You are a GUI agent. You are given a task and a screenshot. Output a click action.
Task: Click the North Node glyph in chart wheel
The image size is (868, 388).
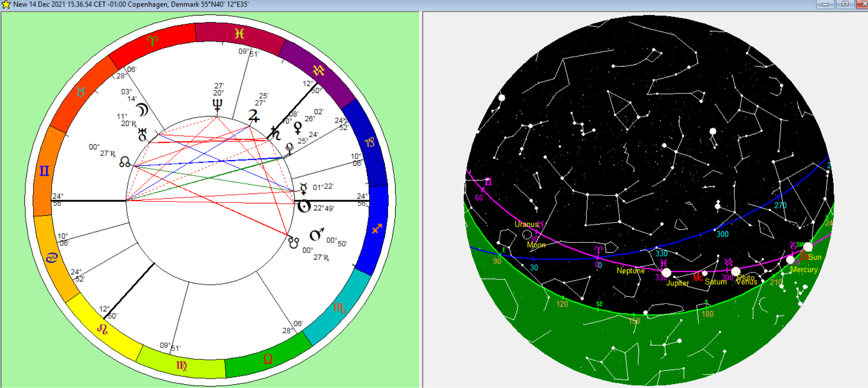[x=125, y=163]
